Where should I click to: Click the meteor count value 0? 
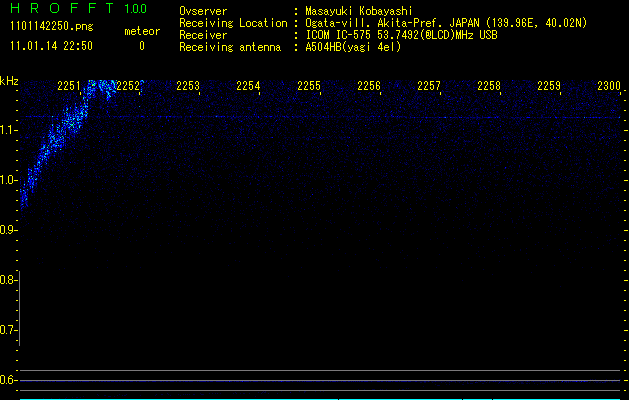(x=142, y=46)
